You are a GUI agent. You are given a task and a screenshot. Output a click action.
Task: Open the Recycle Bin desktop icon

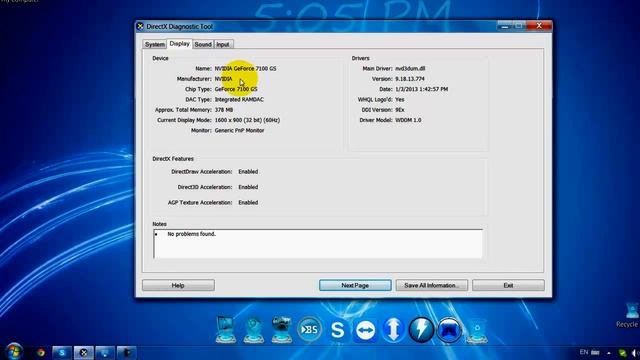tap(630, 315)
